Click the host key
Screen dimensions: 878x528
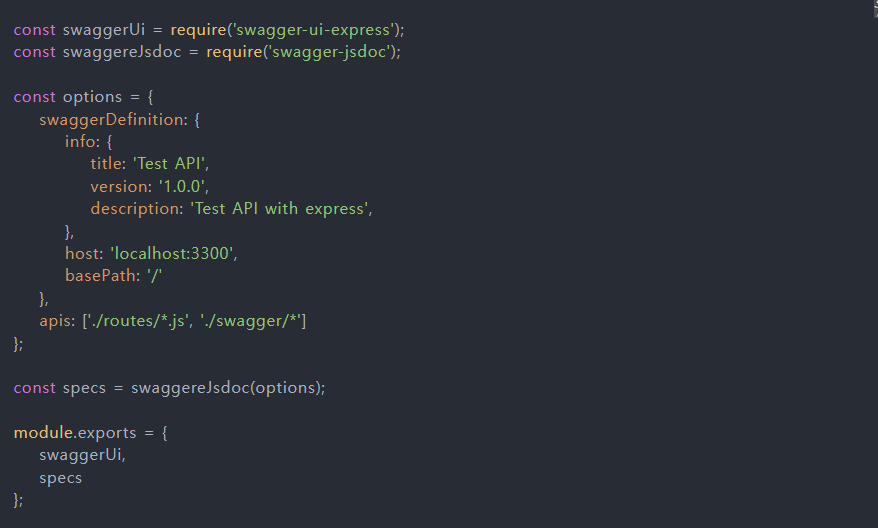tap(81, 254)
